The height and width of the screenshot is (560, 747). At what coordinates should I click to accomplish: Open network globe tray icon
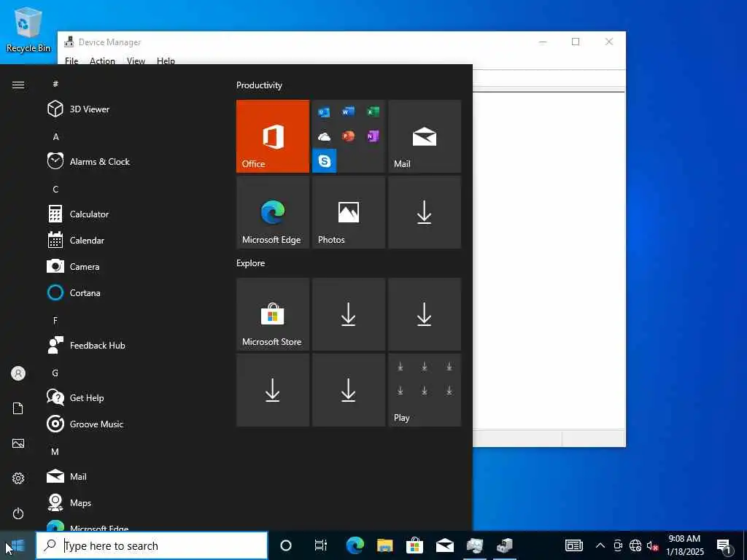point(635,545)
